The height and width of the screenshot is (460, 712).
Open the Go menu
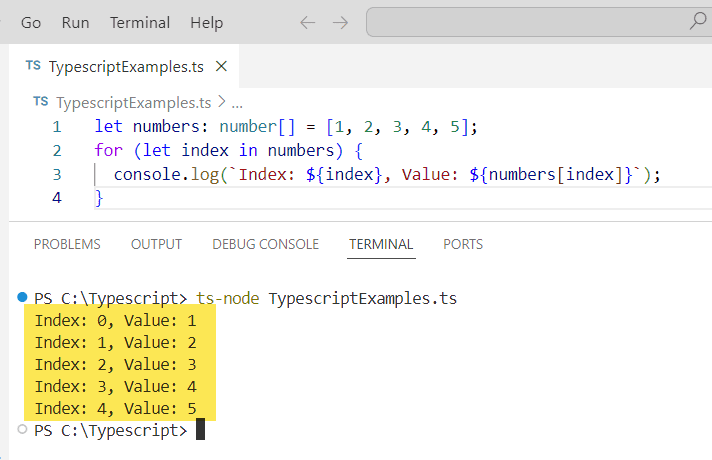(x=31, y=22)
